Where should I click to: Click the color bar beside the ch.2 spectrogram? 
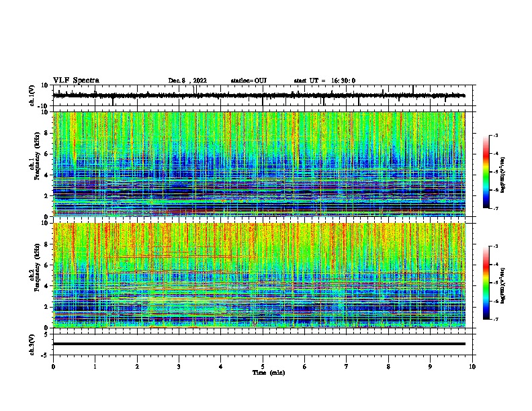(486, 283)
